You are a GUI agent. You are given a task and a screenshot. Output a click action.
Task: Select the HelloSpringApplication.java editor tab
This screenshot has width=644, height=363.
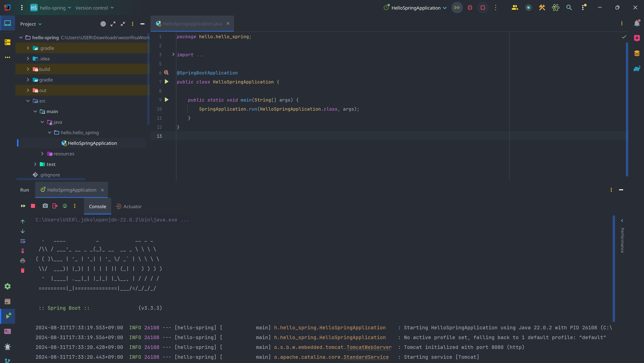[192, 24]
